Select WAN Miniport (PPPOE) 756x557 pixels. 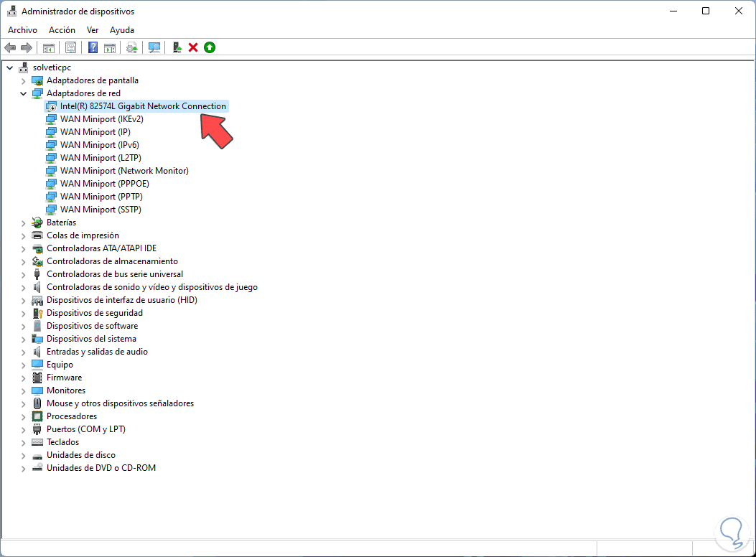pos(105,184)
